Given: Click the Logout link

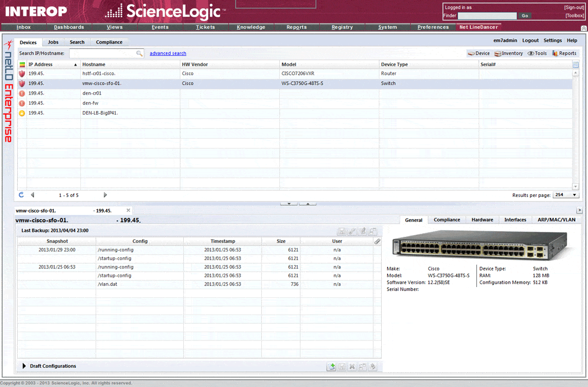Looking at the screenshot, I should coord(530,41).
